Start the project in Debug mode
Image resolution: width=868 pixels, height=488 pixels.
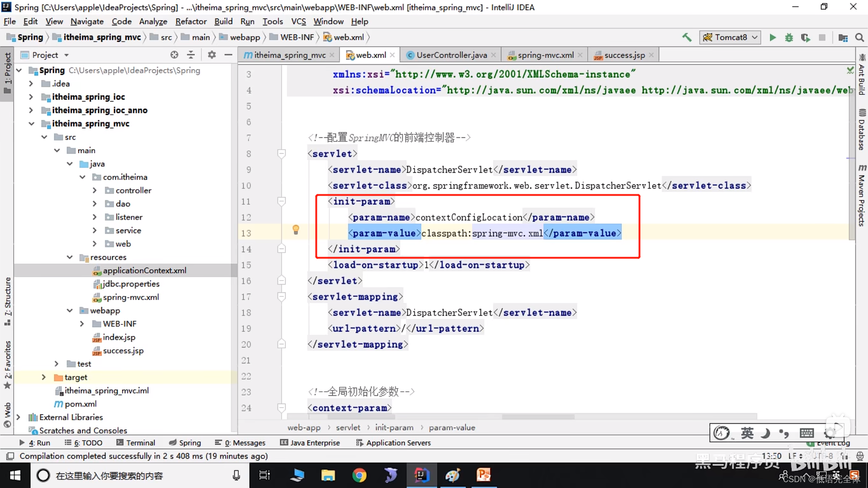789,38
